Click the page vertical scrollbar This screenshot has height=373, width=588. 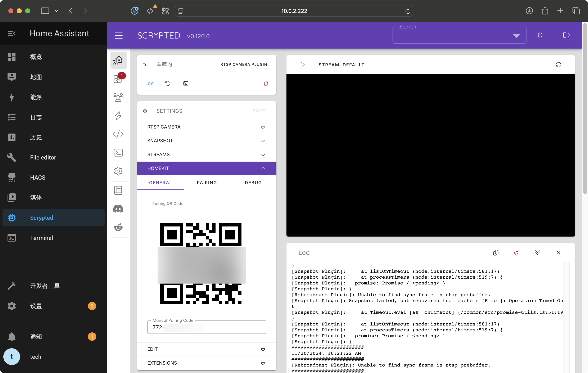coord(585,109)
